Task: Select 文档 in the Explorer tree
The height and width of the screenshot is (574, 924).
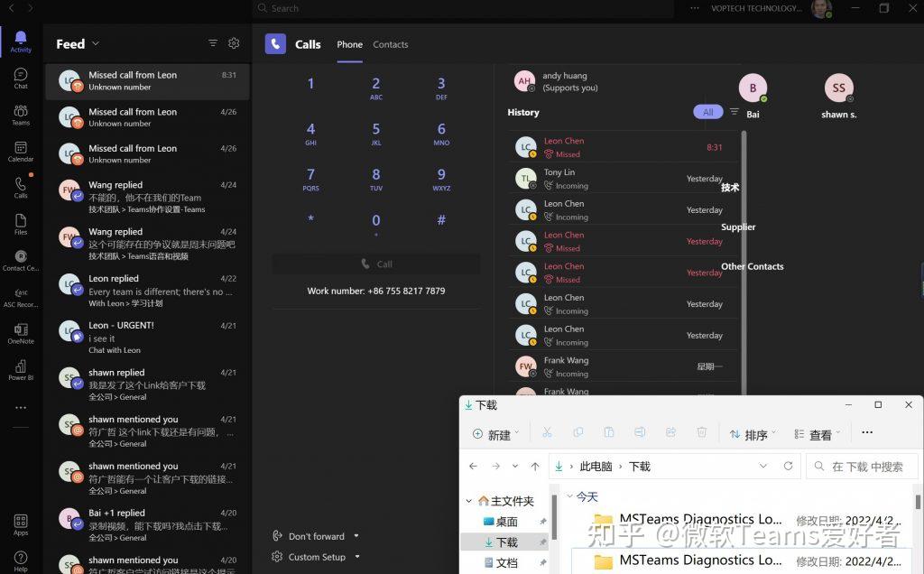Action: pyautogui.click(x=505, y=563)
